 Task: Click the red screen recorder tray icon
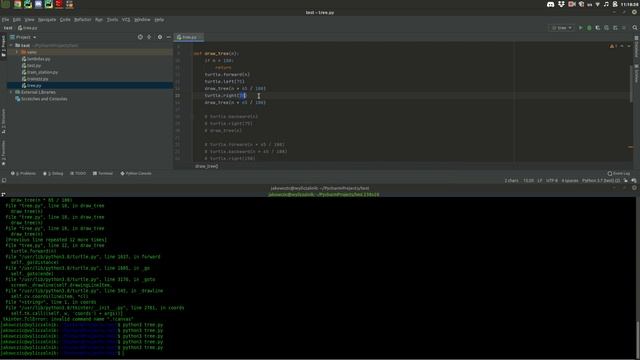pyautogui.click(x=572, y=4)
